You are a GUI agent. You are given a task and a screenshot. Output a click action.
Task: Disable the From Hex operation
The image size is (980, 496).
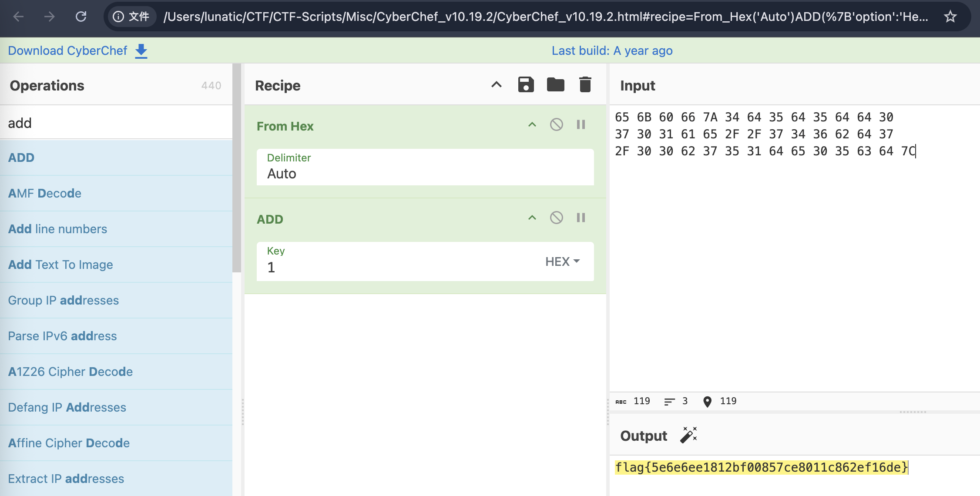point(556,125)
